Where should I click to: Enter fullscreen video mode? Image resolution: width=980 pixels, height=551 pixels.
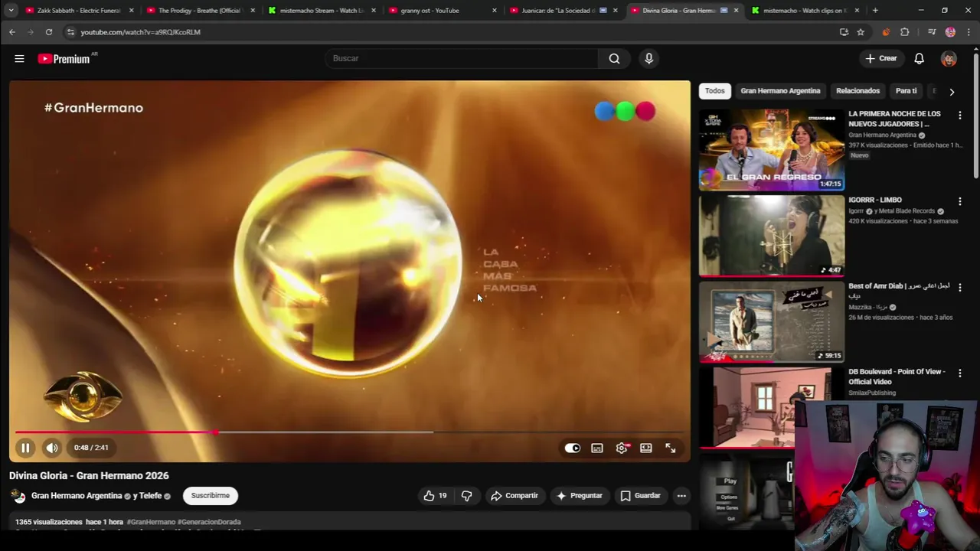pos(671,448)
